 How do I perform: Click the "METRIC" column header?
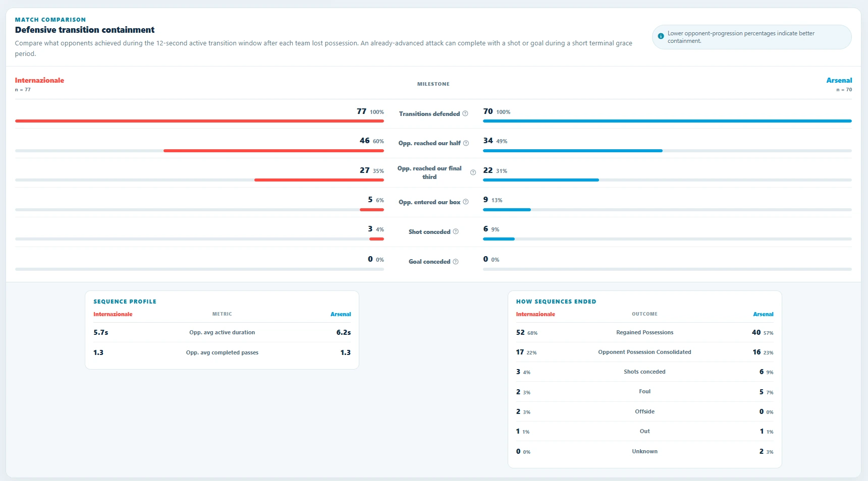click(x=222, y=314)
